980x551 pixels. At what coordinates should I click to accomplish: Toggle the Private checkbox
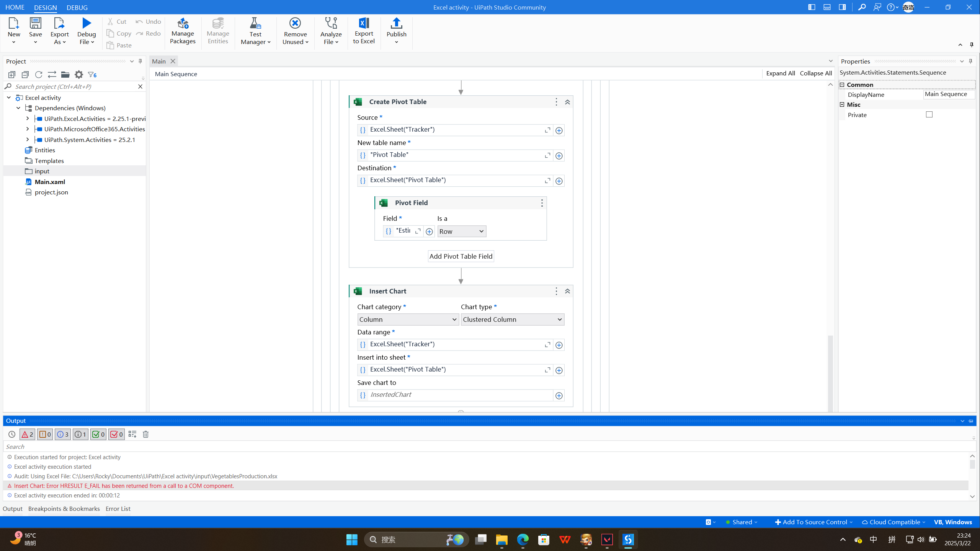929,114
